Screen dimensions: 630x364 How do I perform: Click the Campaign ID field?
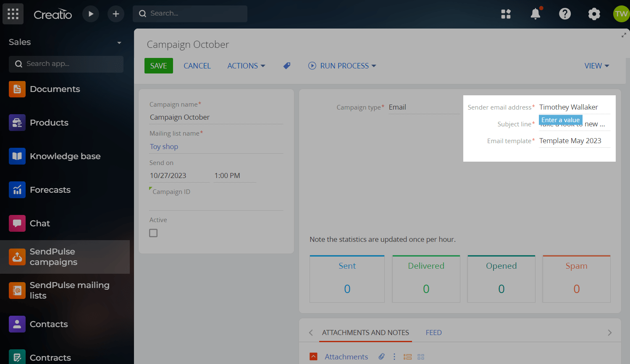coord(216,204)
